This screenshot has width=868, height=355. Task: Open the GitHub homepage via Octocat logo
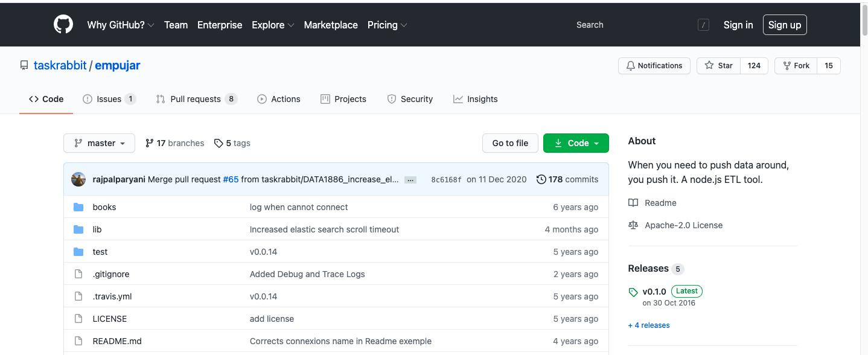click(x=63, y=25)
